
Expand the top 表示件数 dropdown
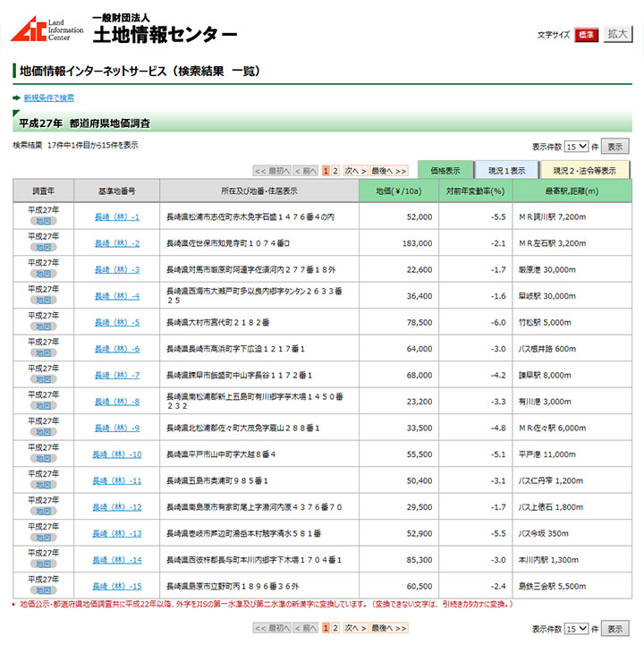pyautogui.click(x=577, y=147)
